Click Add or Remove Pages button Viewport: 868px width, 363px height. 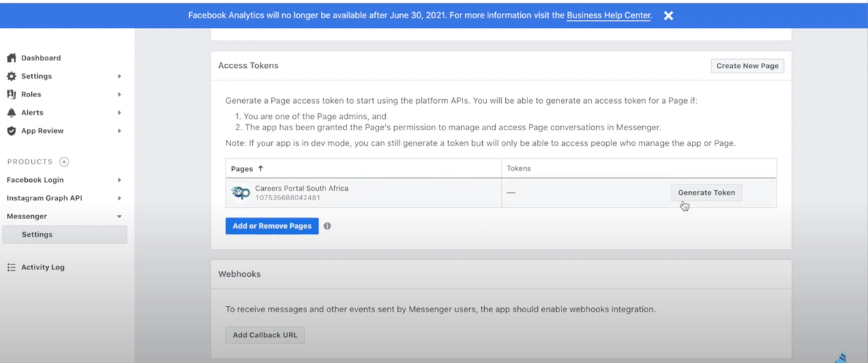[x=272, y=226]
